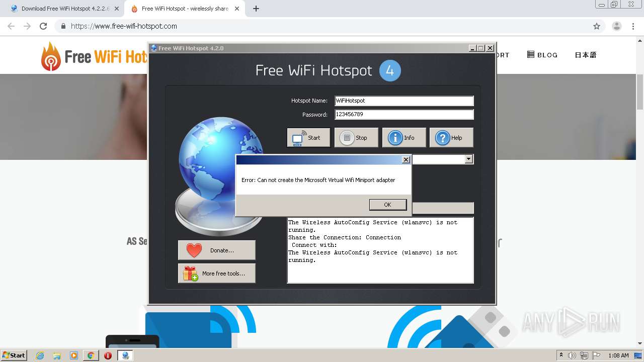644x362 pixels.
Task: Open the Chrome profile icon
Action: (x=617, y=26)
